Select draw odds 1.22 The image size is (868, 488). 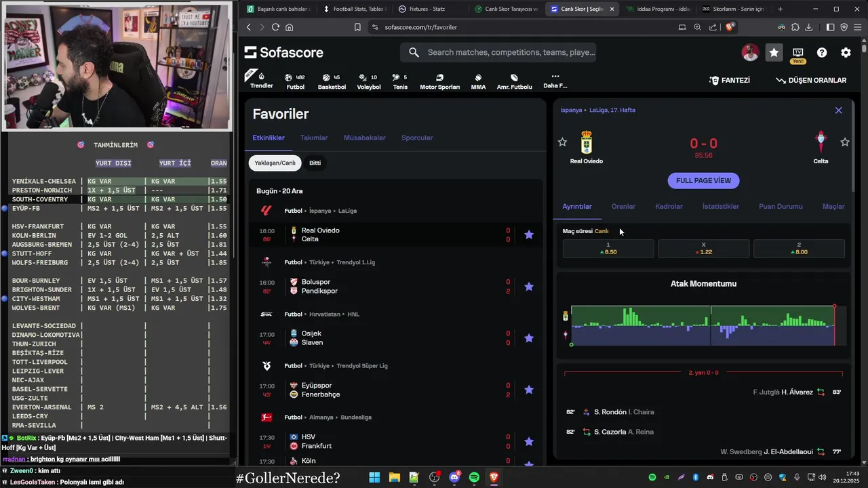tap(703, 248)
